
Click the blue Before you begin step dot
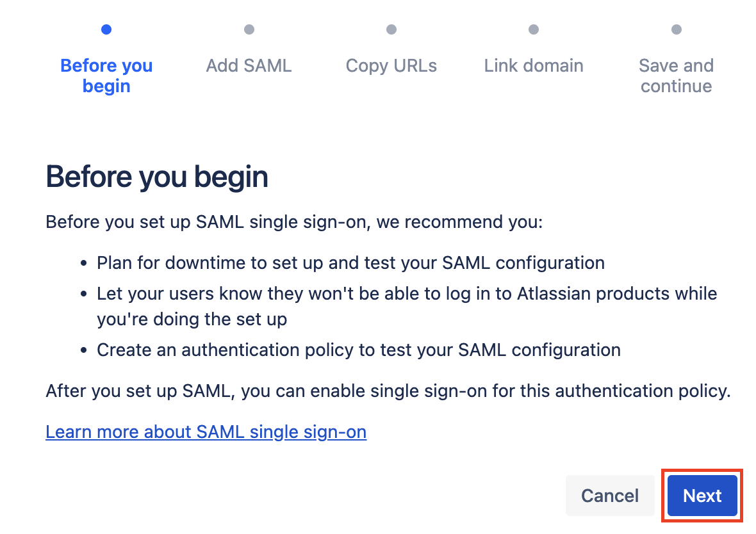click(x=106, y=29)
